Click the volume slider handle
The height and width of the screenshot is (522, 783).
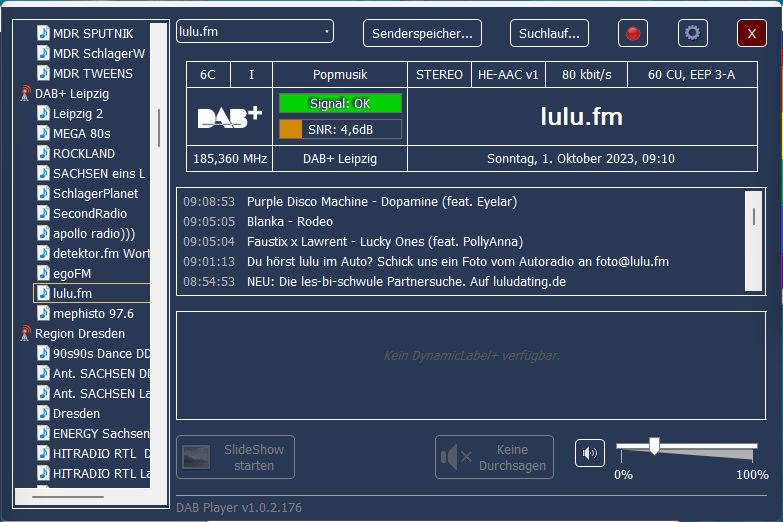[654, 446]
